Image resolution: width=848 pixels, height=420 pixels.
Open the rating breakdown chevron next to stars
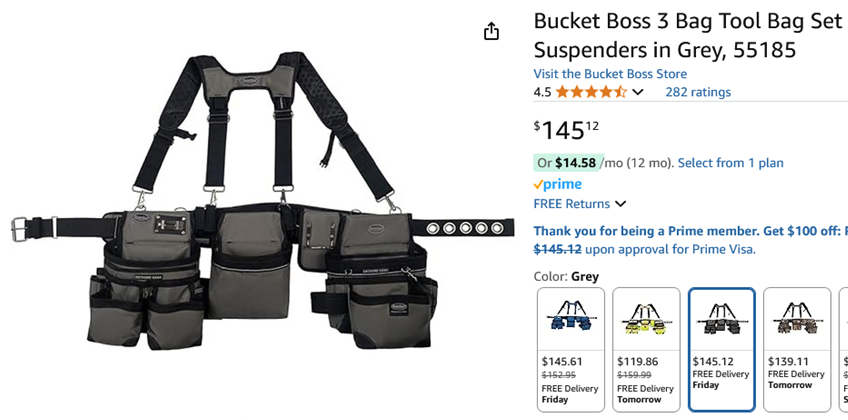point(638,92)
